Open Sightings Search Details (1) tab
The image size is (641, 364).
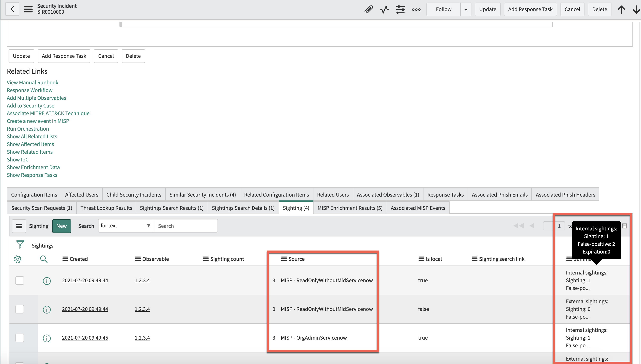pyautogui.click(x=243, y=208)
